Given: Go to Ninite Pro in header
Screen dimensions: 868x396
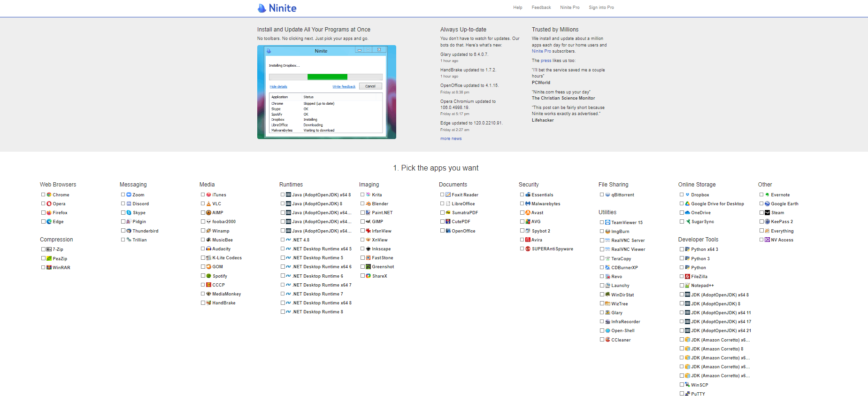Looking at the screenshot, I should point(570,8).
